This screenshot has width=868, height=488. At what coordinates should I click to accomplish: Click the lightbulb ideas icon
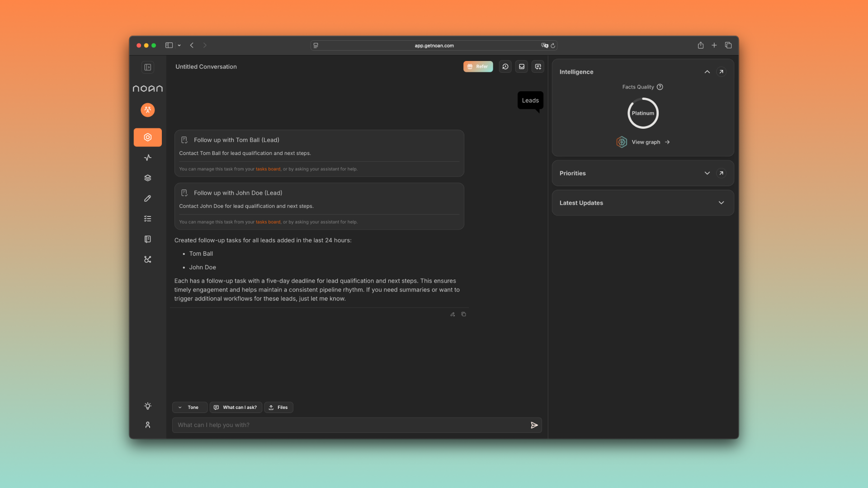tap(147, 406)
